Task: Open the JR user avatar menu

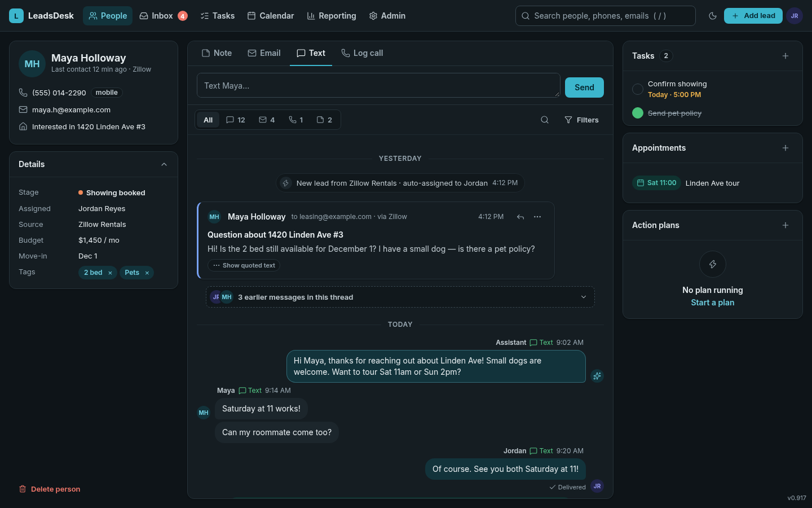Action: tap(795, 16)
